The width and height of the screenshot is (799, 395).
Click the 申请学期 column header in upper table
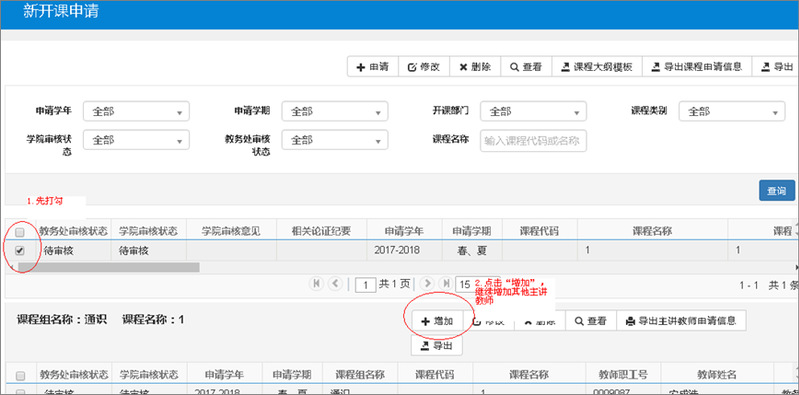point(472,231)
